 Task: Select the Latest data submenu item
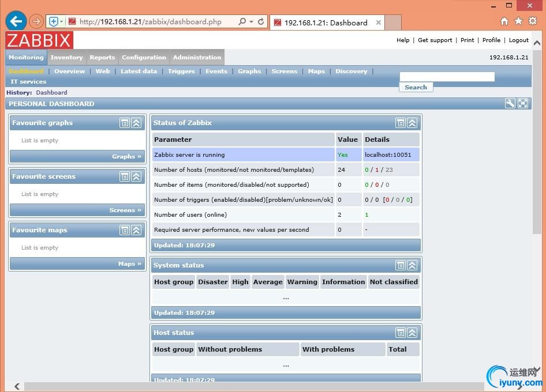click(139, 71)
